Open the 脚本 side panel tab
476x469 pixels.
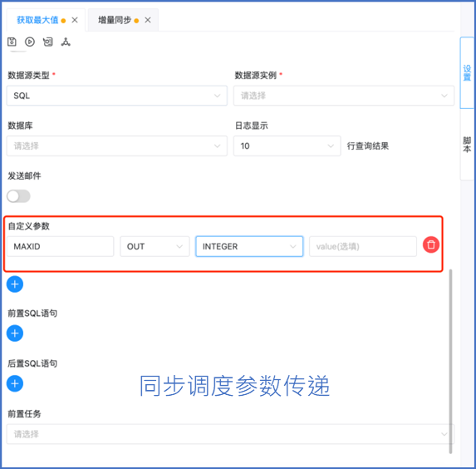467,145
